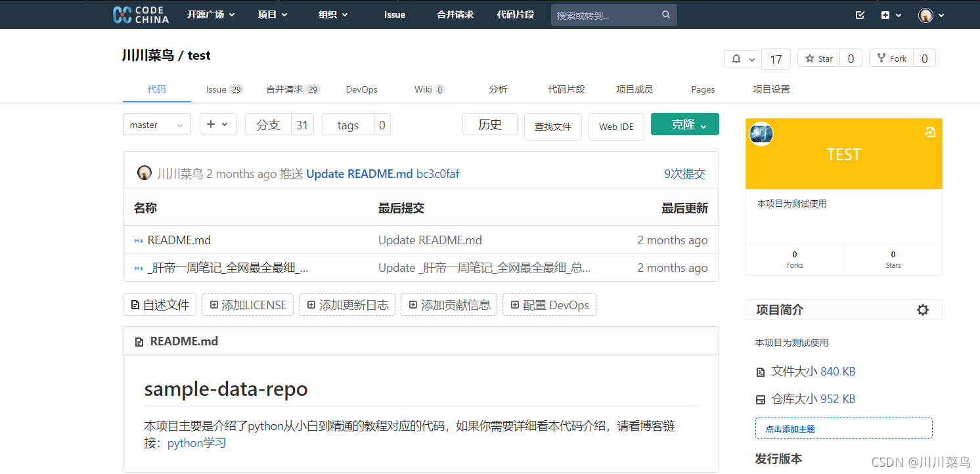Click the Fork button
This screenshot has width=980, height=474.
[891, 58]
